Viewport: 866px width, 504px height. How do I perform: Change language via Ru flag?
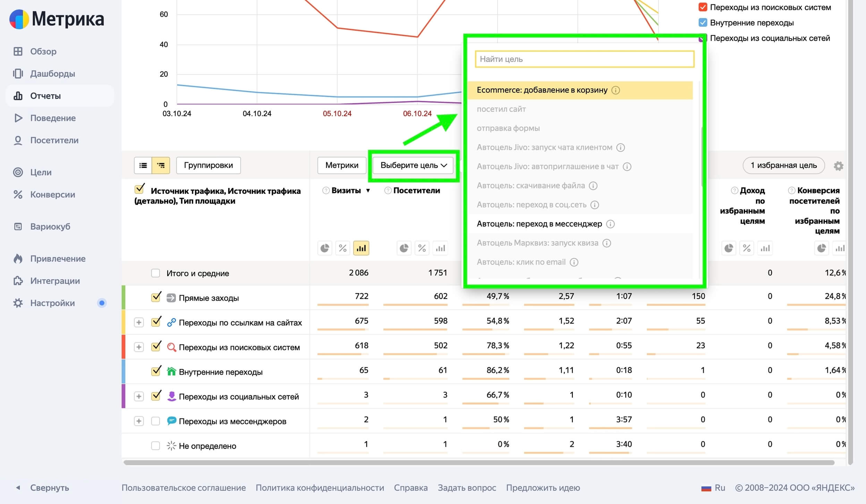coord(713,487)
